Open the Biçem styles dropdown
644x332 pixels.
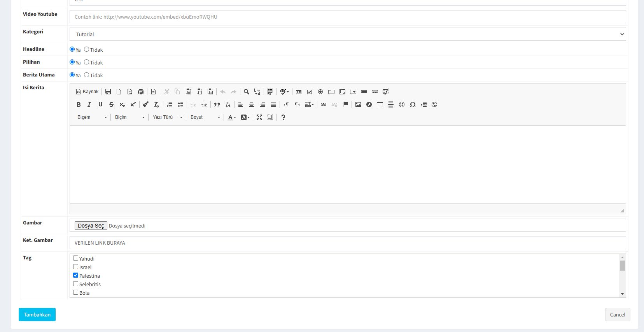[92, 117]
